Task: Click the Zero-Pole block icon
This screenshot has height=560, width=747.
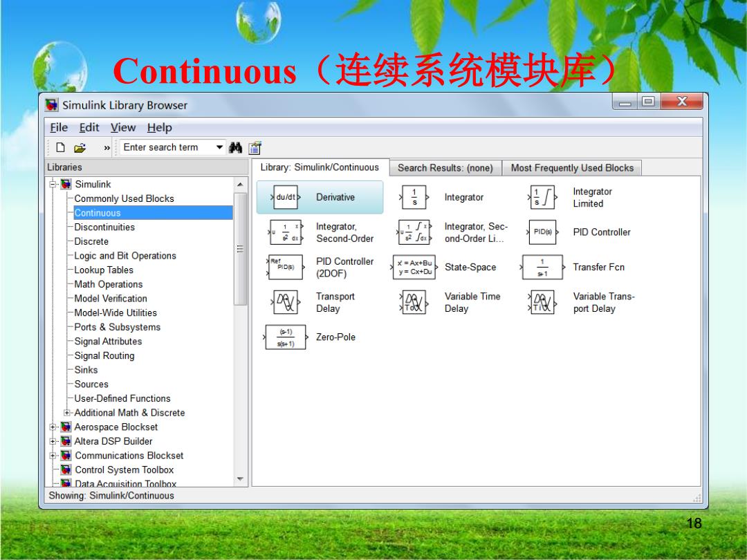Action: pyautogui.click(x=286, y=337)
